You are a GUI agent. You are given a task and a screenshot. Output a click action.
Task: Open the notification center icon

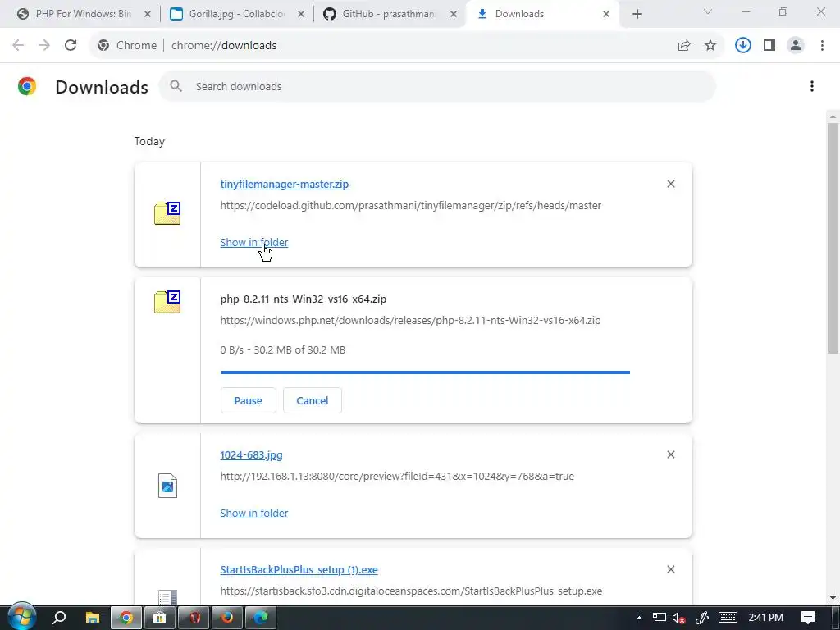(x=808, y=618)
